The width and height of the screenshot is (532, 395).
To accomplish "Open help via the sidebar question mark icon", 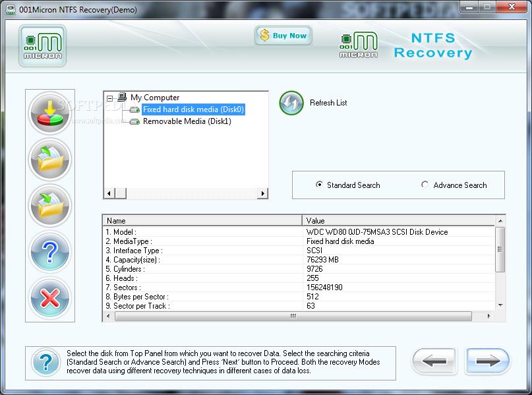I will tap(50, 252).
